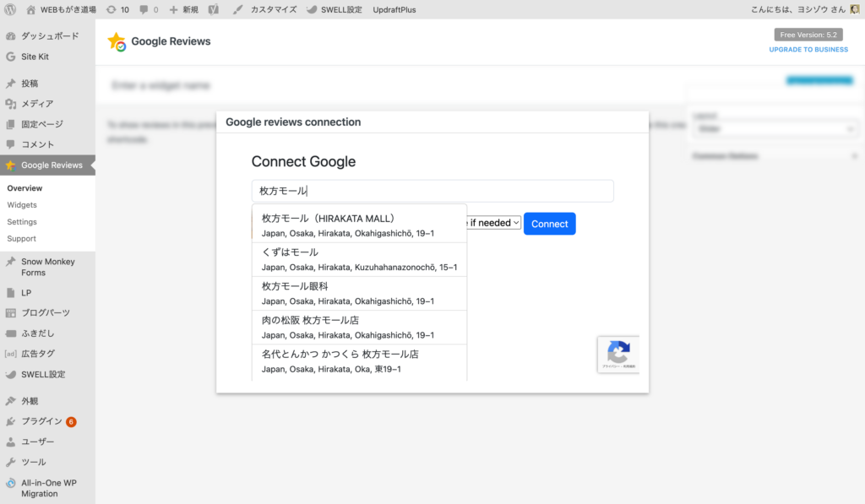Select the 肉の松阪 枚方モール店 suggestion
The height and width of the screenshot is (504, 865).
pos(359,327)
